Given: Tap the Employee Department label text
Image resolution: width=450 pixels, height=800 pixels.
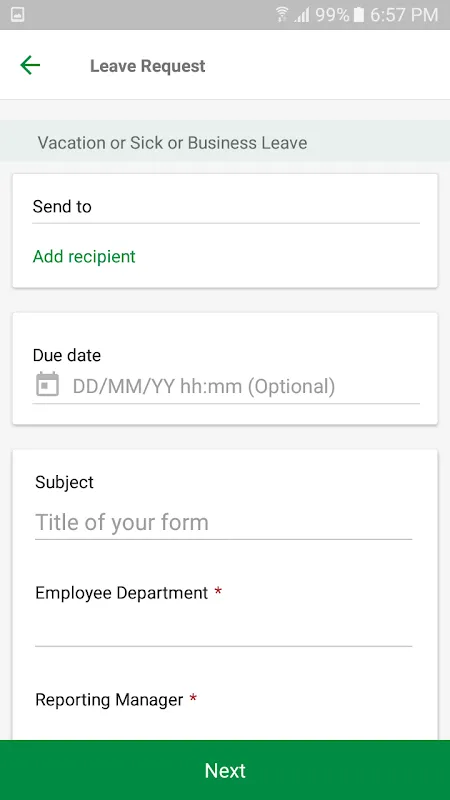Looking at the screenshot, I should pos(121,592).
